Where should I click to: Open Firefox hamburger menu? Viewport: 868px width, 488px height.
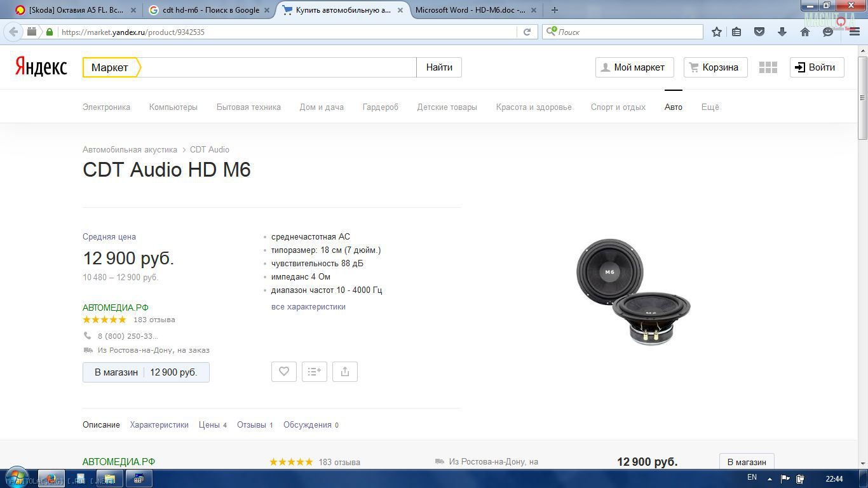pyautogui.click(x=854, y=32)
